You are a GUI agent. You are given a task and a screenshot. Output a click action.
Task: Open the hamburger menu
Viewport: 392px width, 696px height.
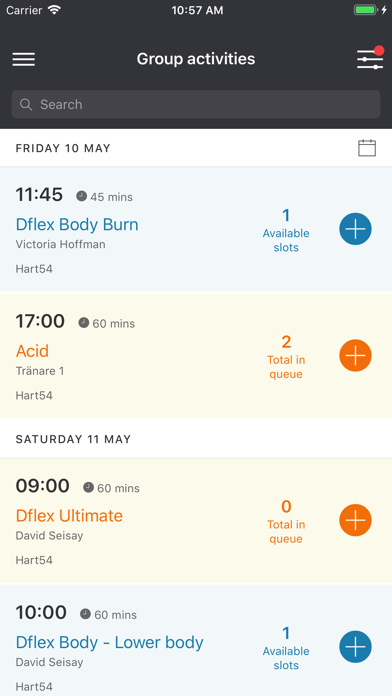pyautogui.click(x=24, y=59)
